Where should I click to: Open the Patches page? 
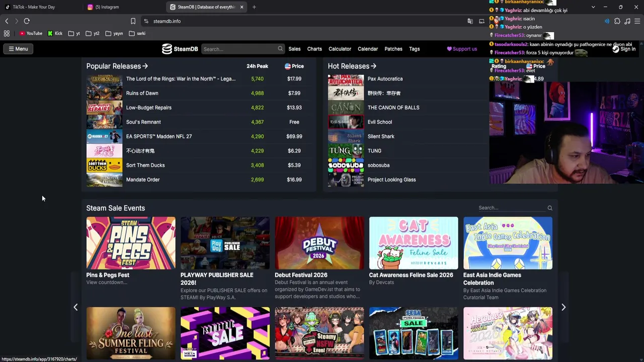(x=393, y=49)
